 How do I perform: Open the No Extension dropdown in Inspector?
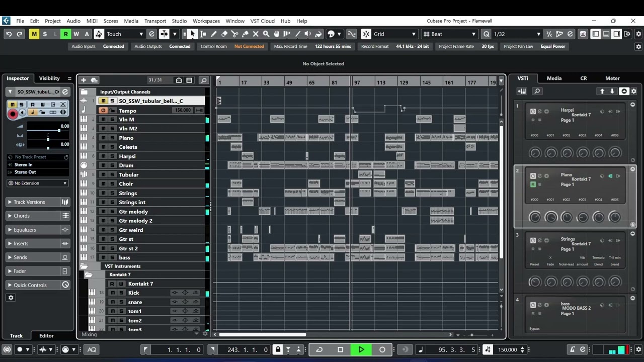[38, 183]
